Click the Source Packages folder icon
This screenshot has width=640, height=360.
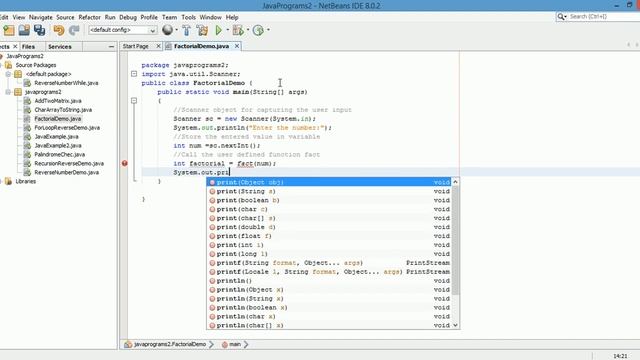point(9,65)
